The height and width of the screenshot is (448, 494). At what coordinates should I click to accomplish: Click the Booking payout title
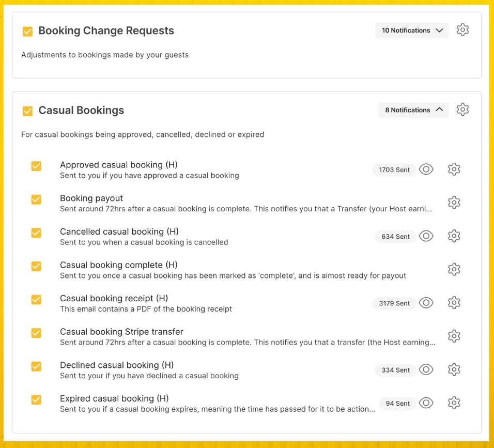[91, 198]
